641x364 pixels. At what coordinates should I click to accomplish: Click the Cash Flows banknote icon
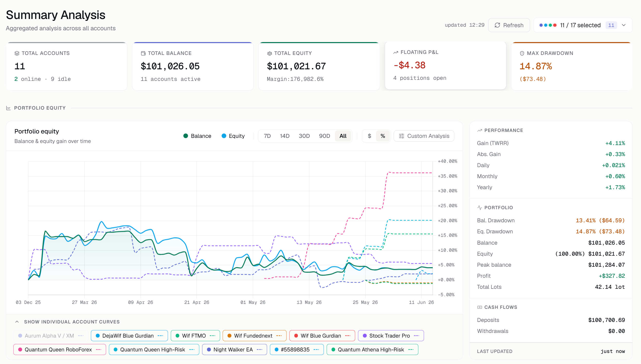pyautogui.click(x=479, y=307)
